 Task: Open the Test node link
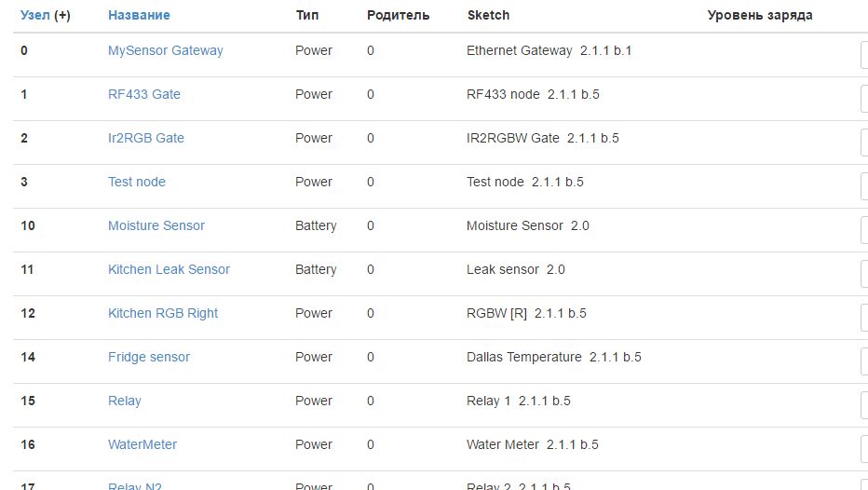pos(136,182)
